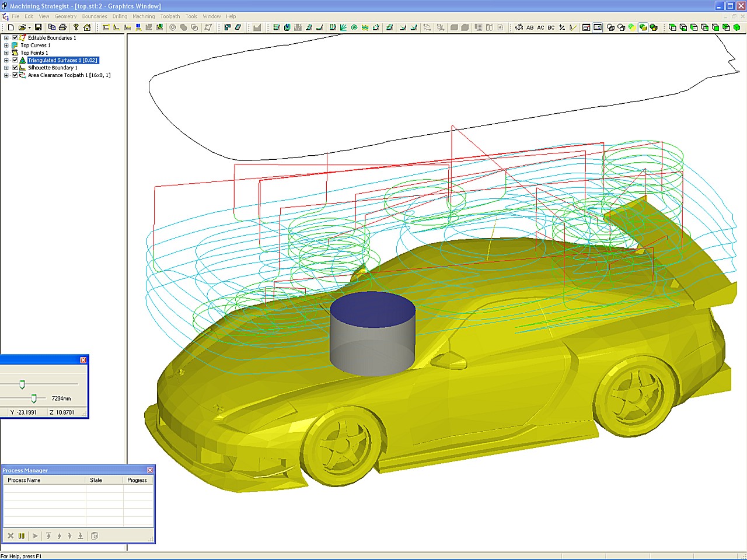Click the Copy toolbar icon
Viewport: 747px width, 560px height.
click(x=52, y=27)
